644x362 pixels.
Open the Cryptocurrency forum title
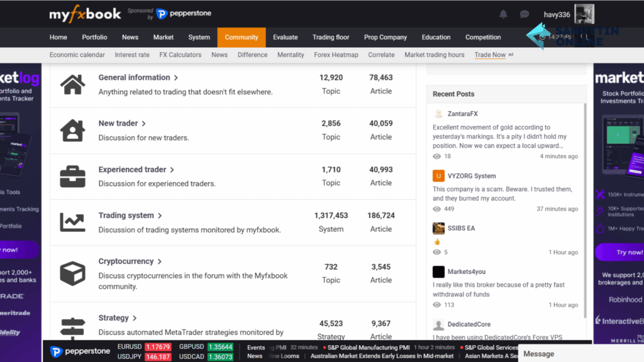pos(126,261)
